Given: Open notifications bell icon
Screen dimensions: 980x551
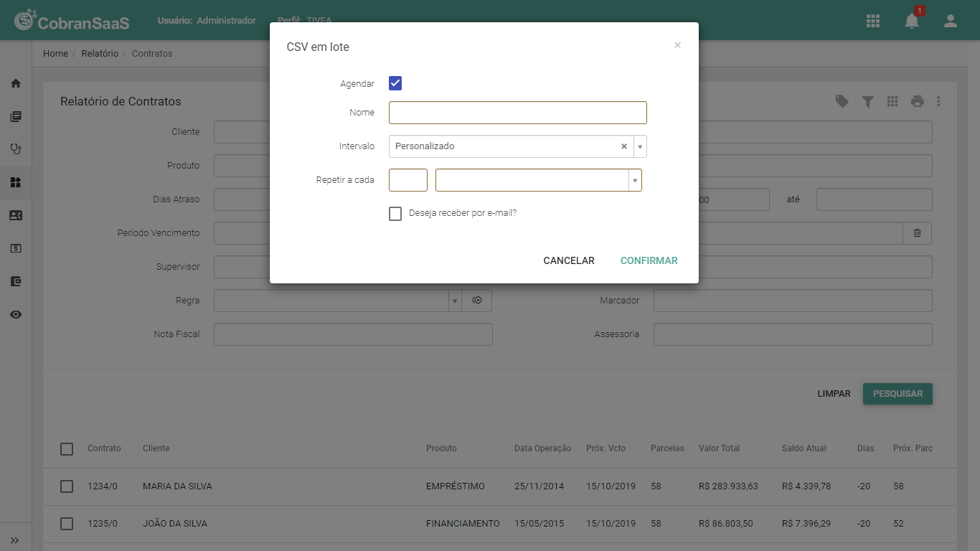Looking at the screenshot, I should tap(912, 21).
